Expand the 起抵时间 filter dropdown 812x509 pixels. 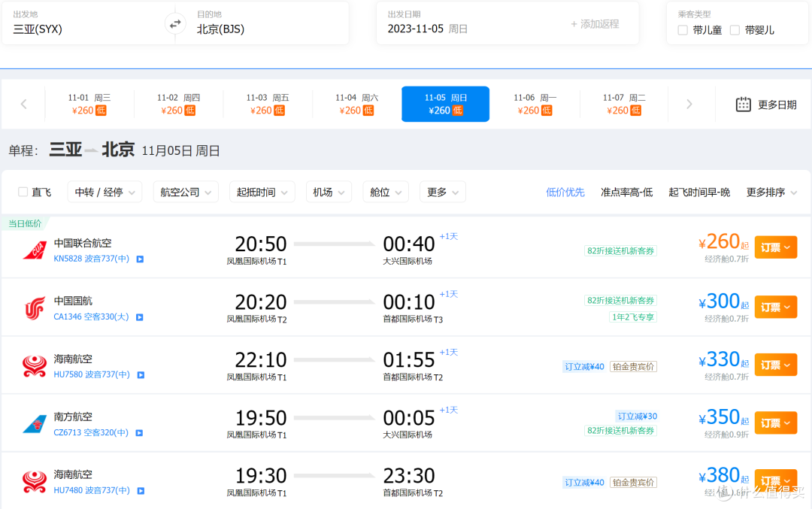point(262,192)
